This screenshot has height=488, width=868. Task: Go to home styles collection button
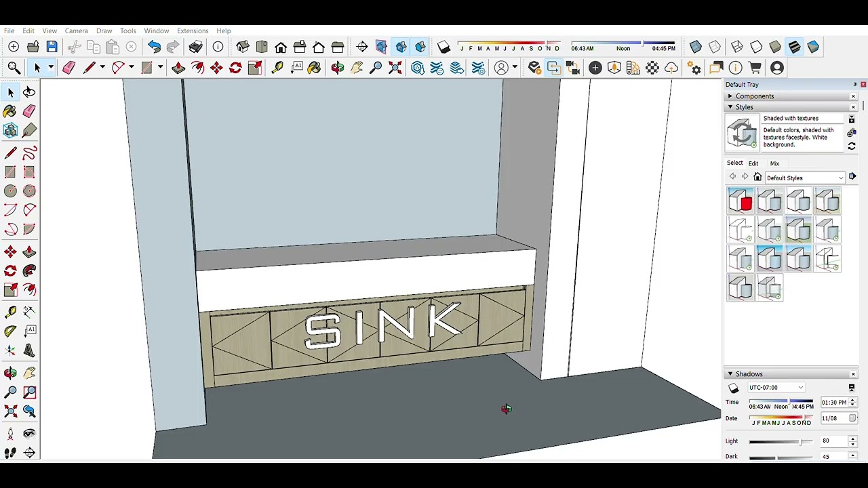tap(757, 178)
